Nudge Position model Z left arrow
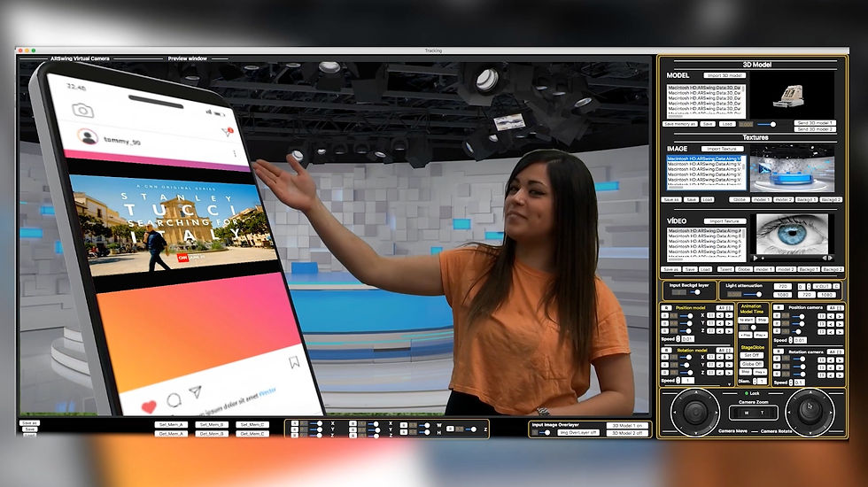 pos(720,331)
